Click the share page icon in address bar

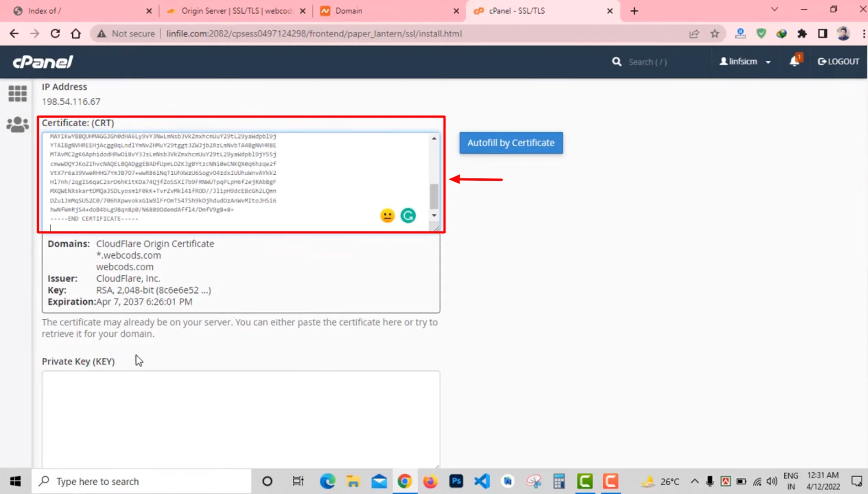[x=694, y=33]
